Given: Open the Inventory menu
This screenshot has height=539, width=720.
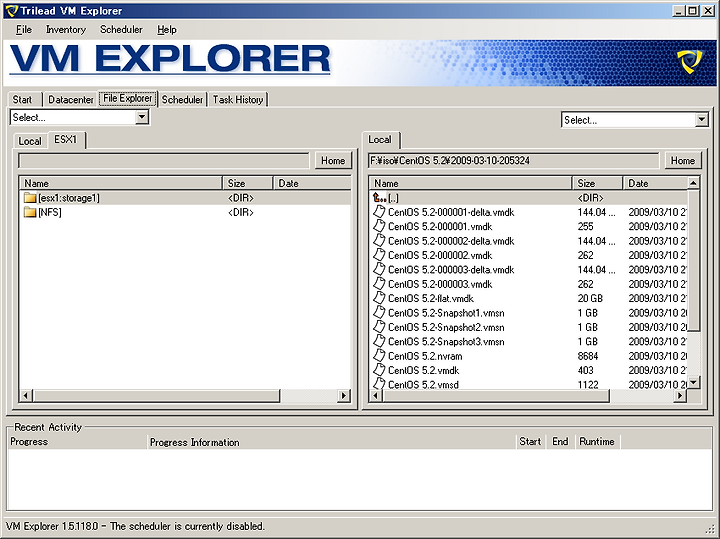Looking at the screenshot, I should tap(66, 29).
